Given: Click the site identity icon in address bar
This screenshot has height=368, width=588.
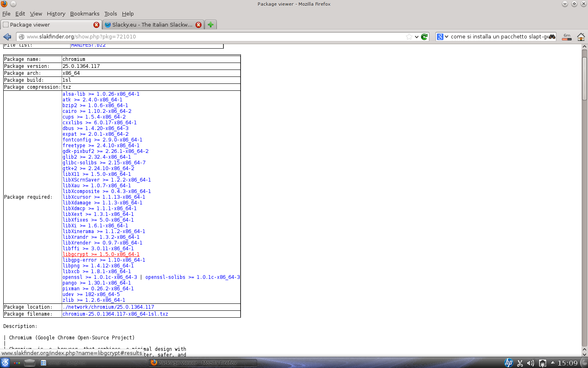Looking at the screenshot, I should click(22, 37).
